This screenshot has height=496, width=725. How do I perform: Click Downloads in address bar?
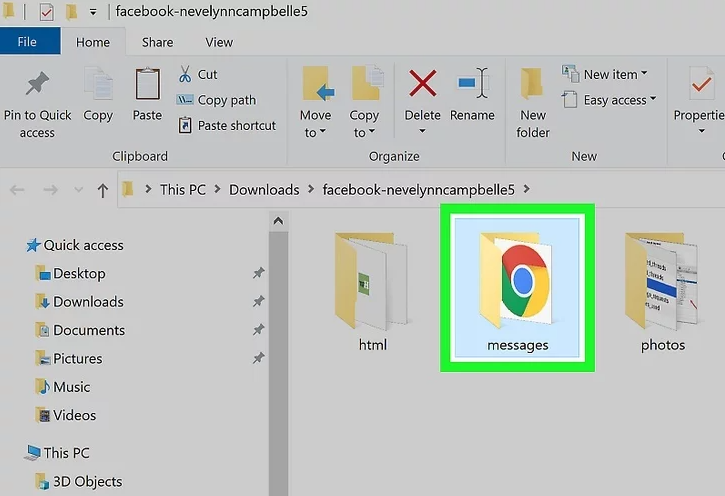point(264,190)
